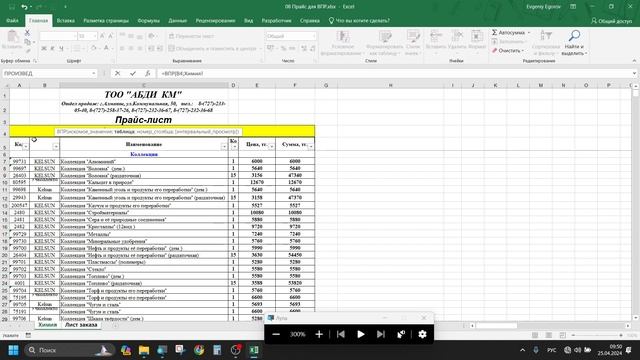640x360 pixels.
Task: Zoom in Magnifier with plus button
Action: (x=319, y=334)
